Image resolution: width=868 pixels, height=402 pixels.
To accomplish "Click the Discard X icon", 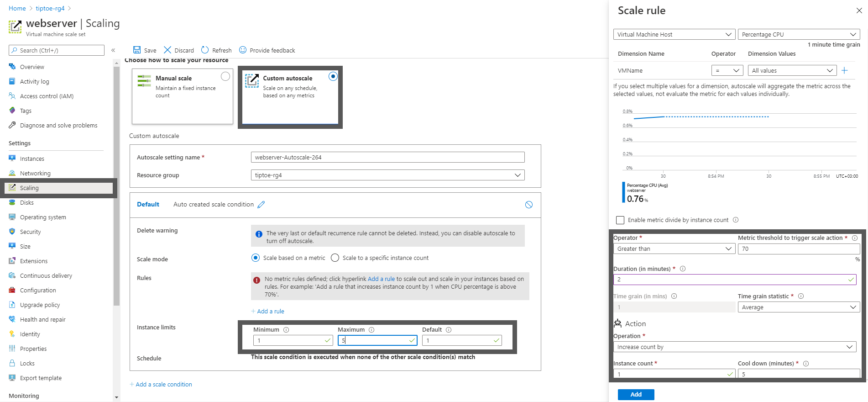I will click(x=167, y=50).
